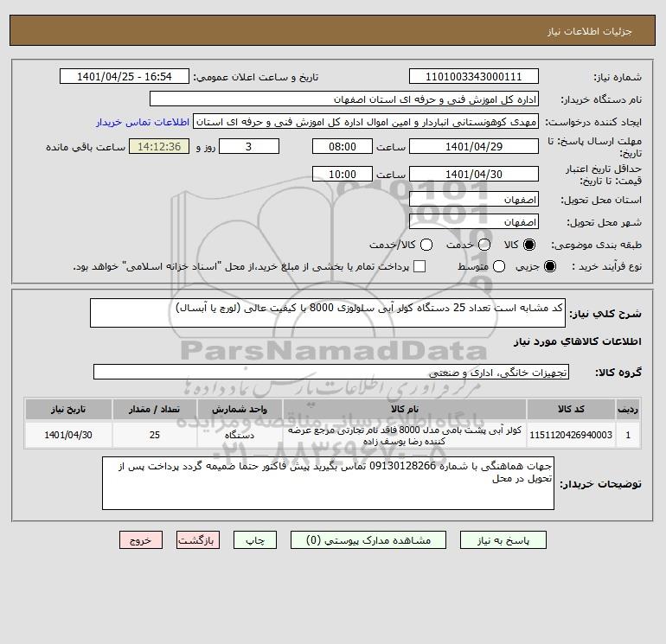
Task: Click مشاهده مدارک پیوستی (0) button
Action: (x=368, y=540)
